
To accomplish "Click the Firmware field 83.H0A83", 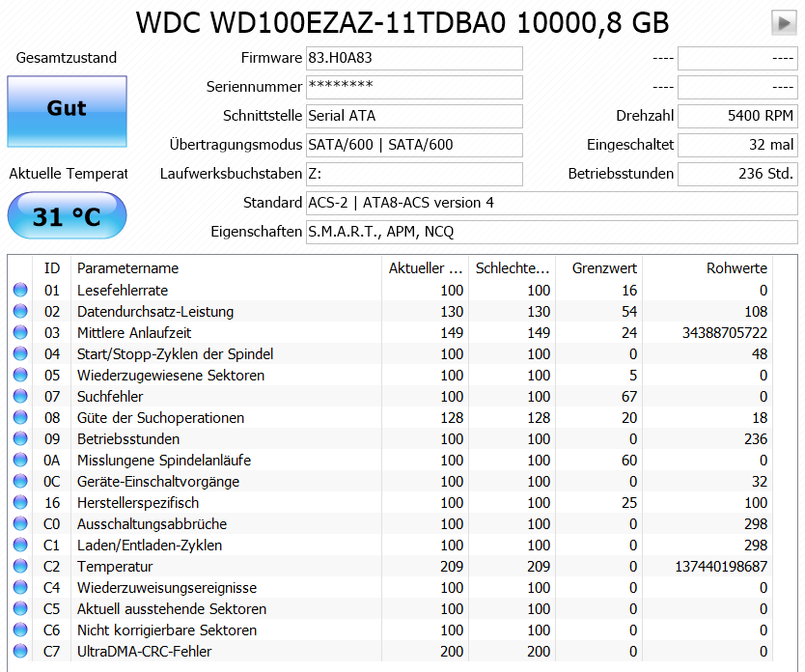I will 414,58.
